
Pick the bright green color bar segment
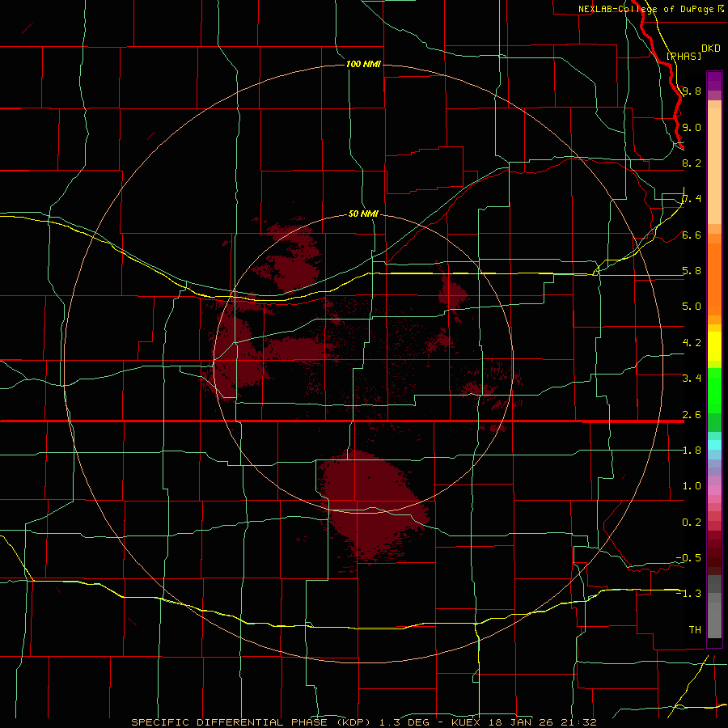click(714, 390)
